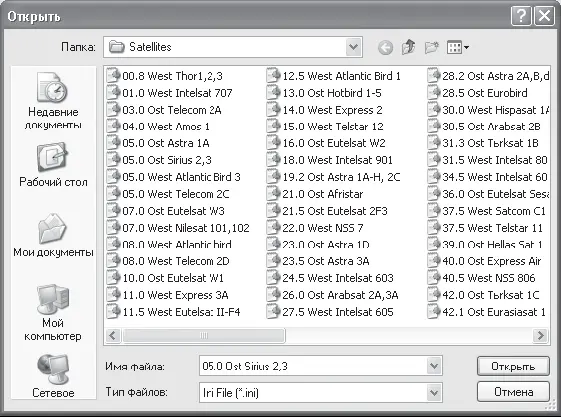
Task: Select file icon of 36.0 Ost Eutelsat Sesat
Action: [x=434, y=193]
